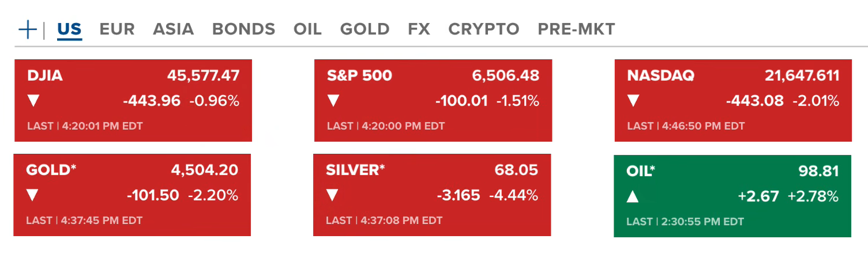Image resolution: width=868 pixels, height=254 pixels.
Task: Select the PRE-MKT tab
Action: point(576,29)
